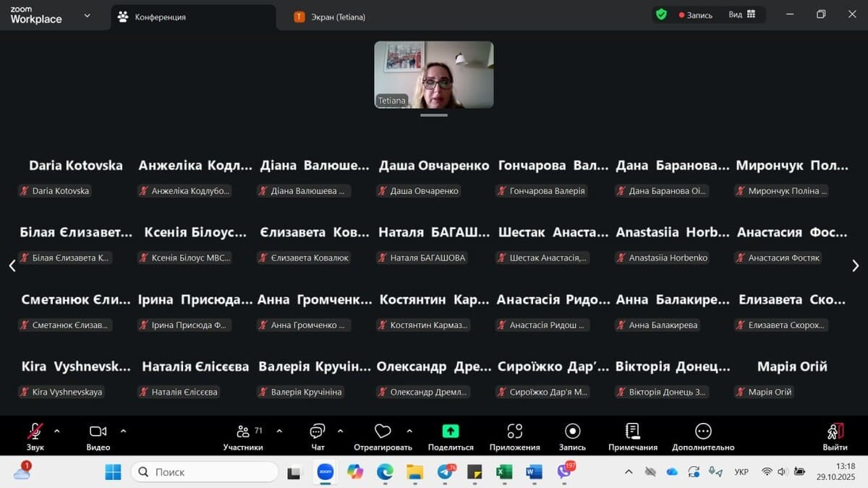Select the Конференция tab
Image resolution: width=868 pixels, height=488 pixels.
[160, 17]
